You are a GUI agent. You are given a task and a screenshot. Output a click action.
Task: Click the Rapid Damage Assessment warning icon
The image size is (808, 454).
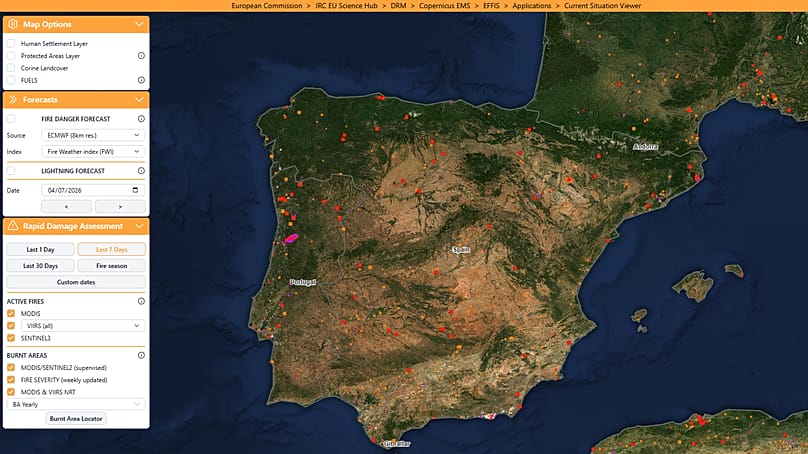[13, 226]
